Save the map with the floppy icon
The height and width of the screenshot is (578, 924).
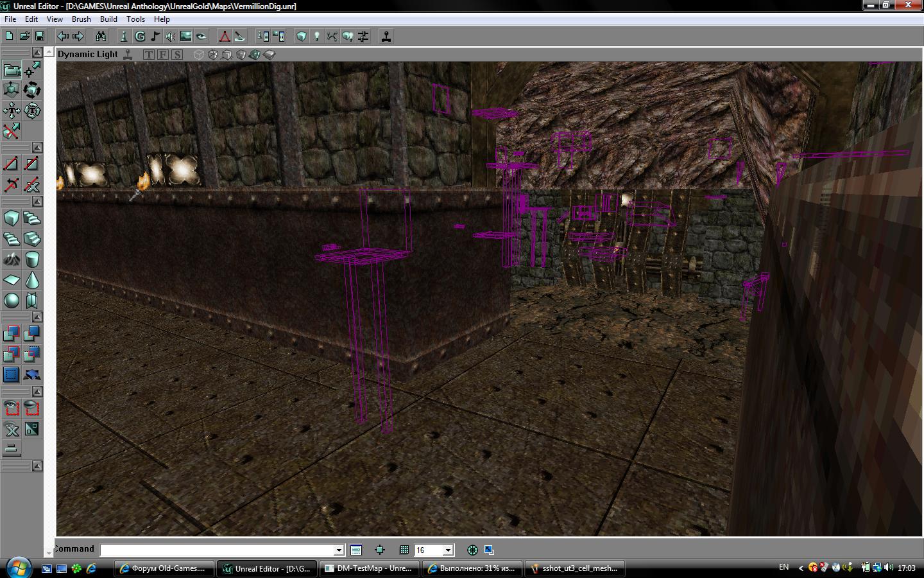coord(40,37)
